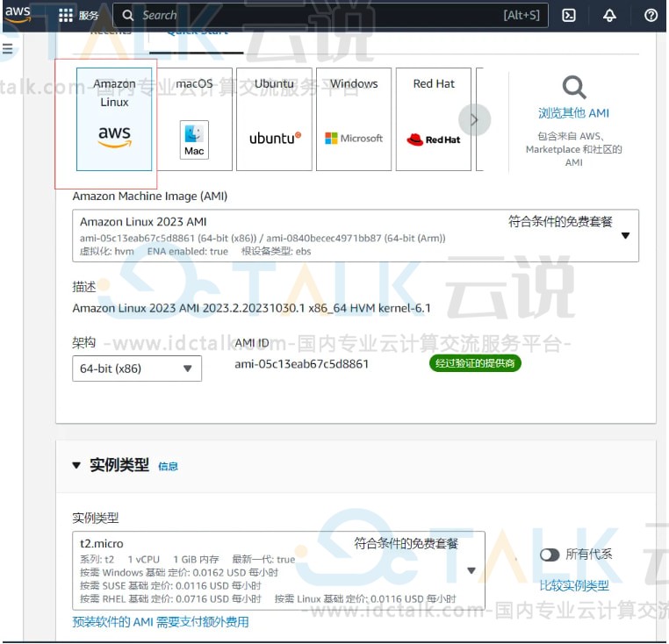The width and height of the screenshot is (669, 644).
Task: Focus the top Search field
Action: (x=330, y=15)
